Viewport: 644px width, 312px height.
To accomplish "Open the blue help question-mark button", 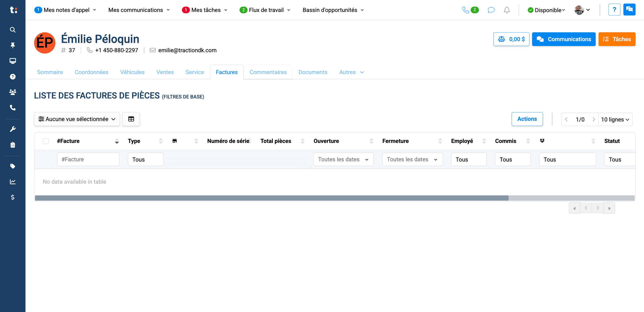I will 614,10.
